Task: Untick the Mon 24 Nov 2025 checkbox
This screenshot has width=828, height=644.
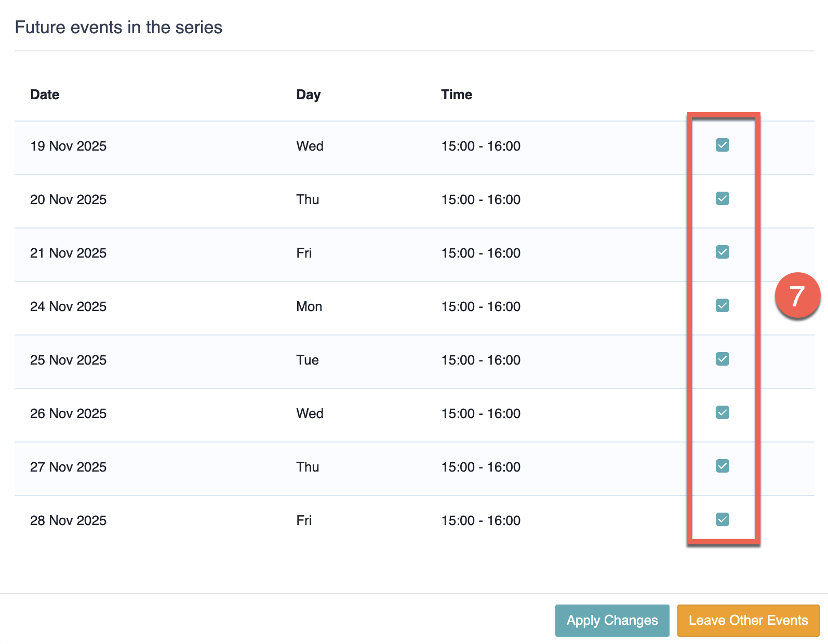Action: click(x=722, y=306)
